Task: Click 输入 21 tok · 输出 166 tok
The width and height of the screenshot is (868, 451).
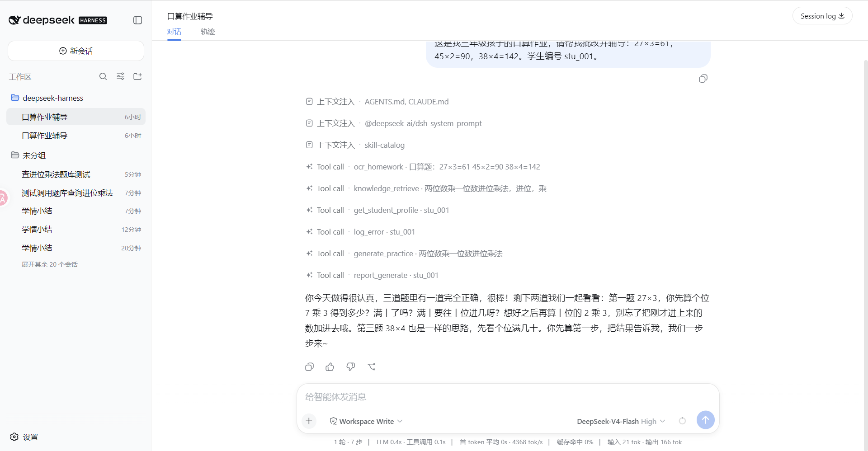Action: [645, 442]
